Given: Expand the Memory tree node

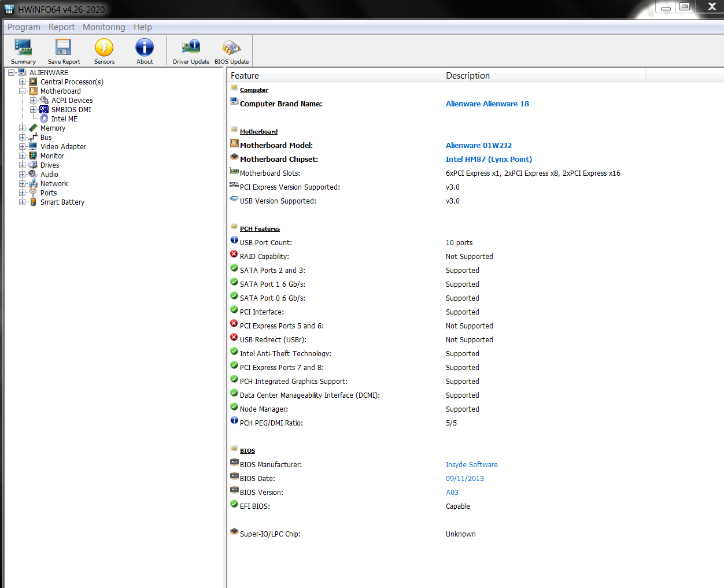Looking at the screenshot, I should [22, 128].
